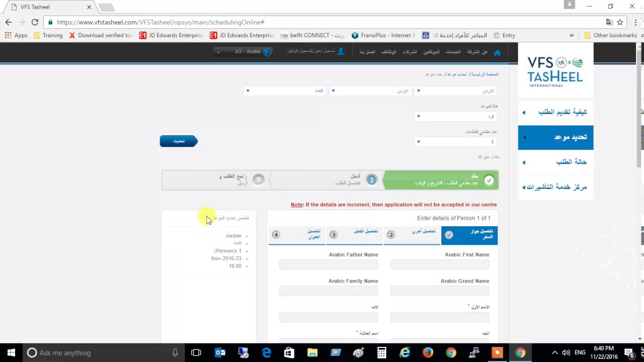Open the Other bookmarks folder
Viewport: 644px width, 362px height.
tap(610, 35)
